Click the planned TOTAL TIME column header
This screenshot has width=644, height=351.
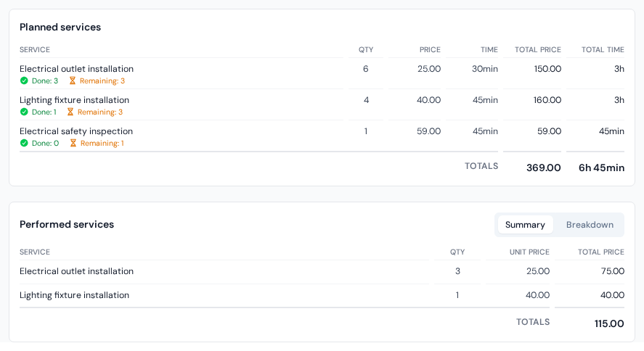pos(603,49)
